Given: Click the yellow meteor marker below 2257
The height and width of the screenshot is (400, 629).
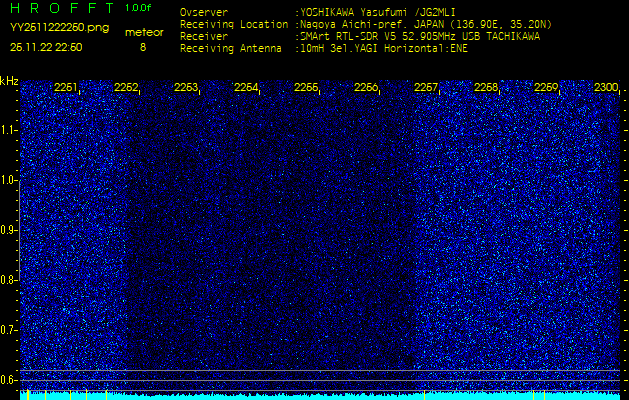Looking at the screenshot, I should (424, 395).
